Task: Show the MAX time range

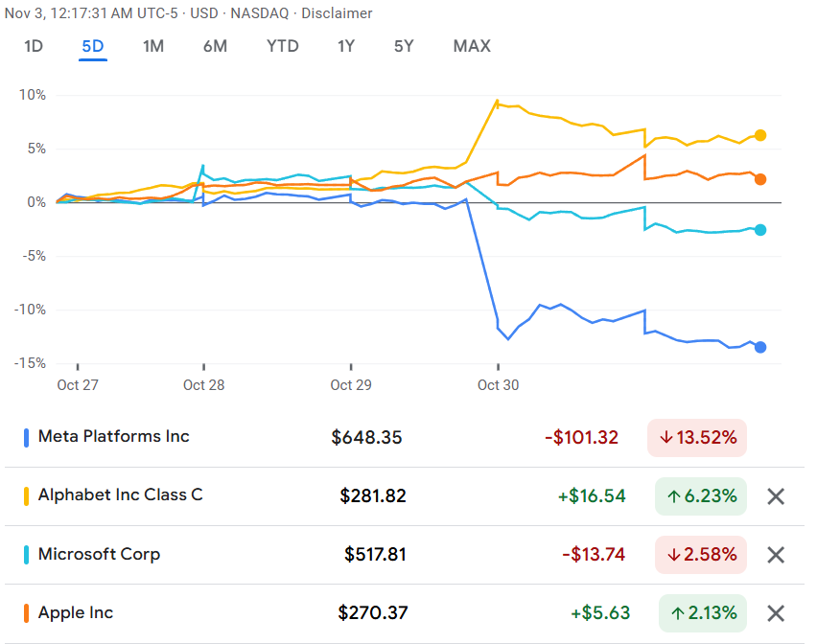Action: (472, 46)
